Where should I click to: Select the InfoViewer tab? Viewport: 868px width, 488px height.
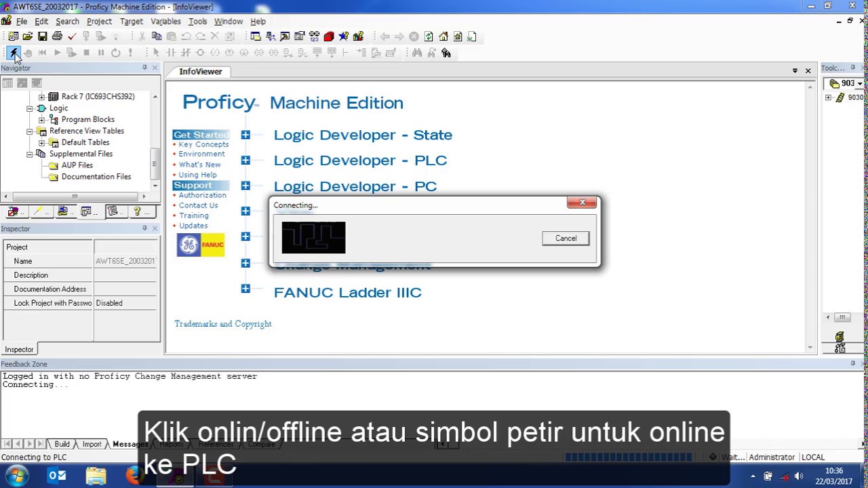coord(200,71)
